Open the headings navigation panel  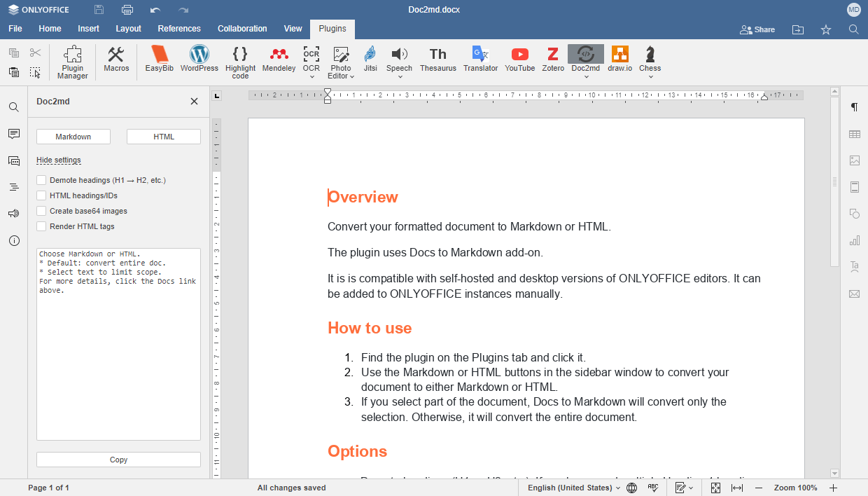pyautogui.click(x=14, y=187)
